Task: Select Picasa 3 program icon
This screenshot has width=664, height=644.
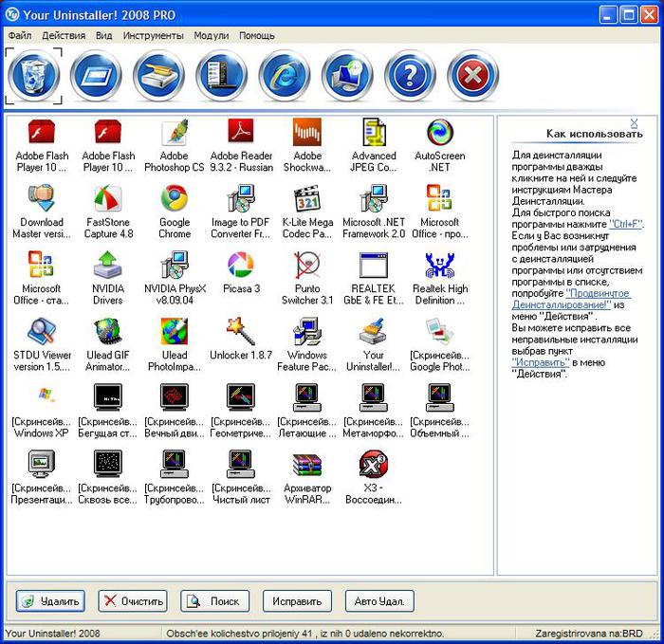Action: click(x=241, y=273)
